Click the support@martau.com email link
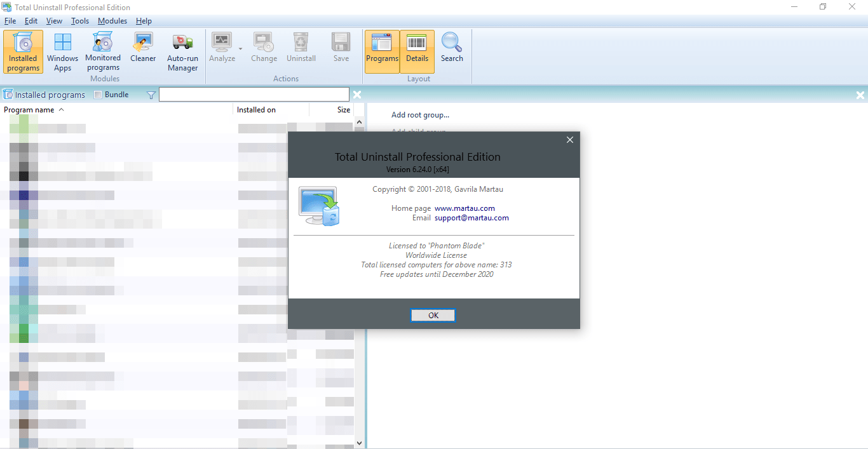Screen dimensions: 868x449 pyautogui.click(x=471, y=218)
